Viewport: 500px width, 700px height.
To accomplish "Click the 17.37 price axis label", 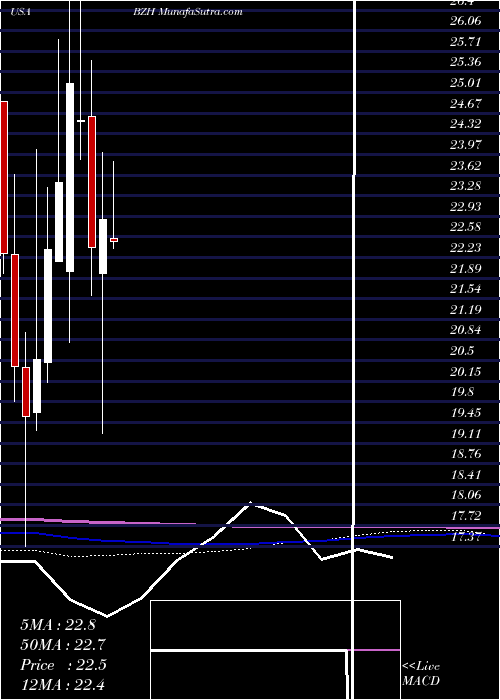I will click(466, 537).
